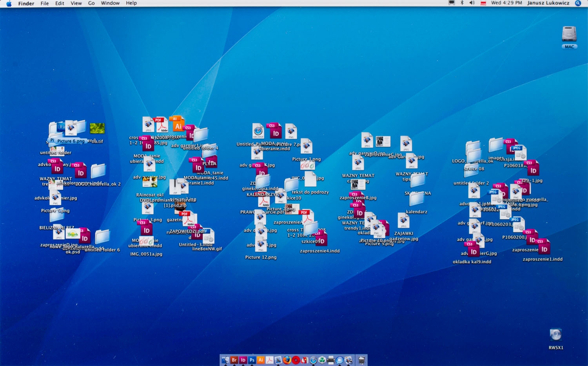Select the untitled folder 6 icon
Image resolution: width=588 pixels, height=366 pixels.
pyautogui.click(x=102, y=237)
